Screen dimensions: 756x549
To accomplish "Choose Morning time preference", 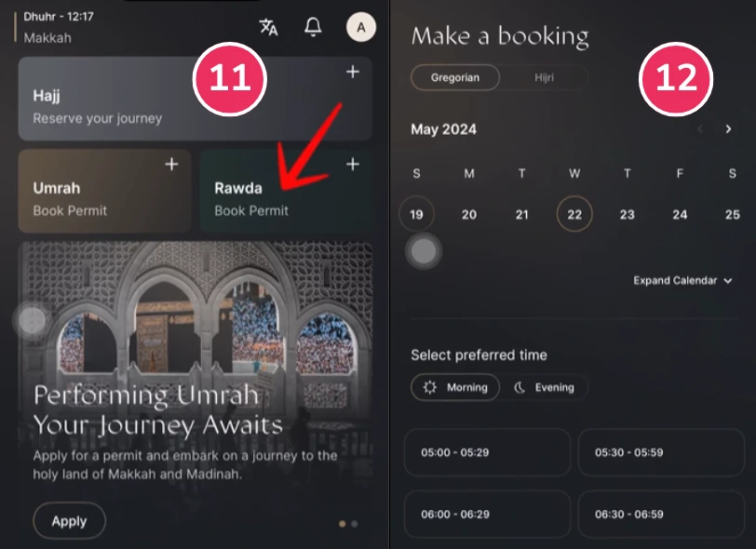I will (455, 387).
